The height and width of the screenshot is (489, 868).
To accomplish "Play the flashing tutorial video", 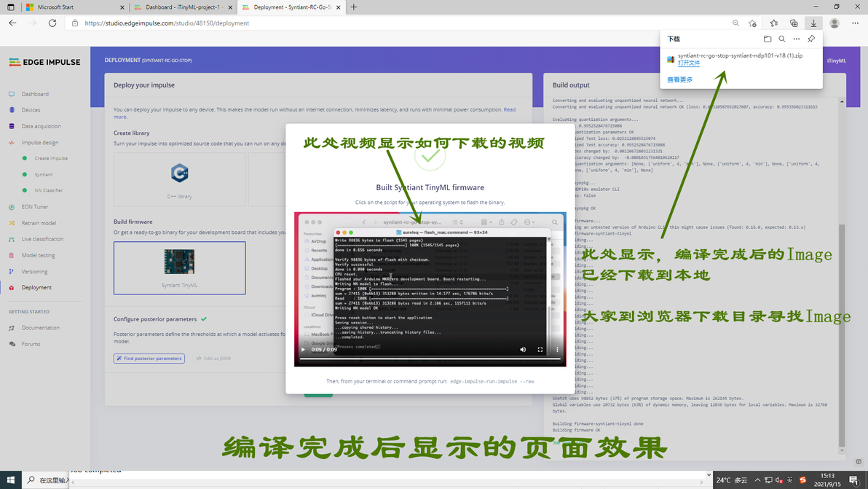I will [x=303, y=350].
